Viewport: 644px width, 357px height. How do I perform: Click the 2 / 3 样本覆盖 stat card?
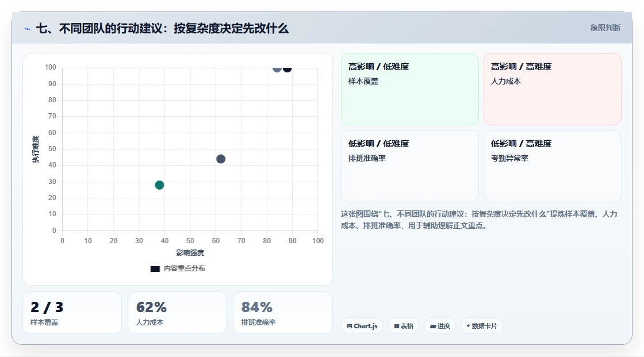[x=72, y=313]
